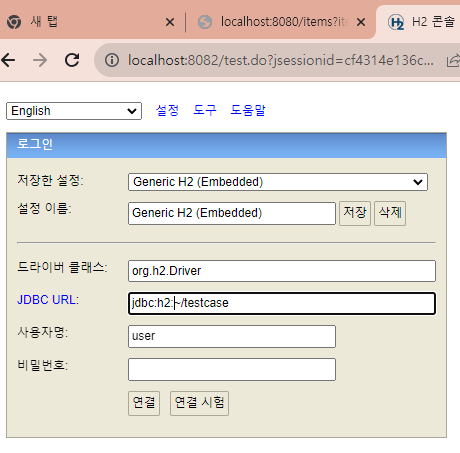
Task: Click the share icon in address bar
Action: [x=453, y=61]
